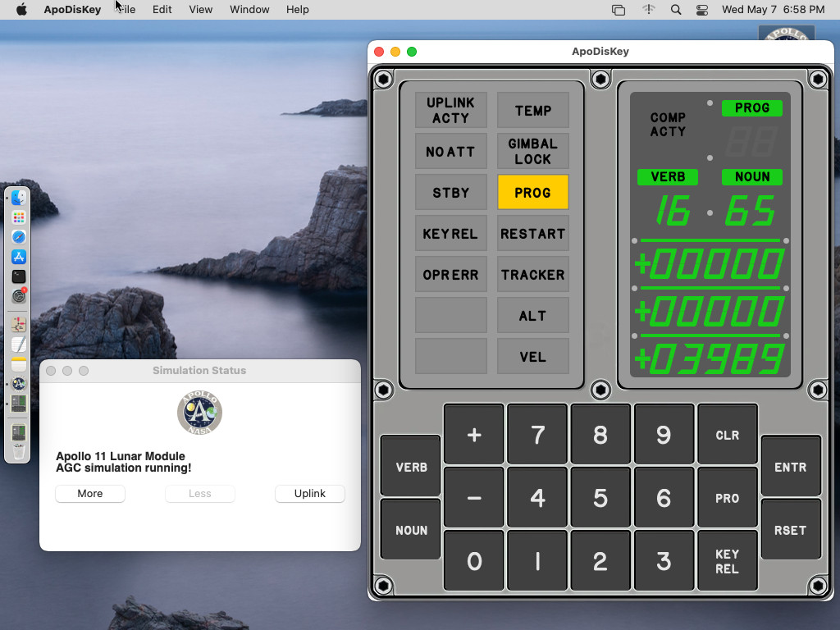Tap the 7 key on the keypad
The image size is (840, 630).
[537, 435]
